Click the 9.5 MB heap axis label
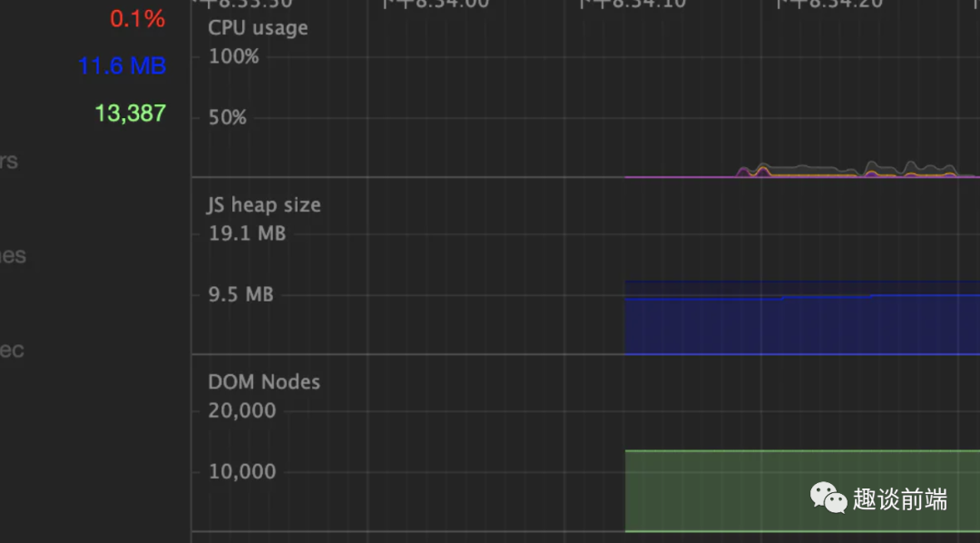Viewport: 980px width, 543px height. [x=240, y=295]
